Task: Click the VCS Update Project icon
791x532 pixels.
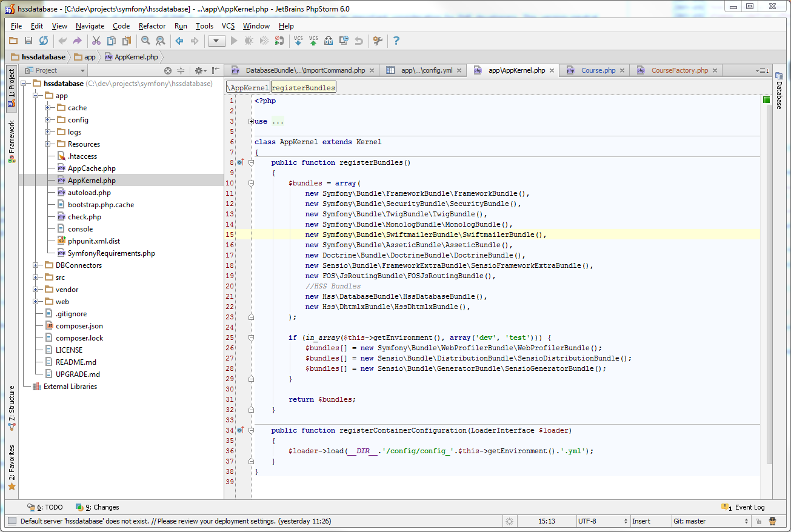Action: 298,41
